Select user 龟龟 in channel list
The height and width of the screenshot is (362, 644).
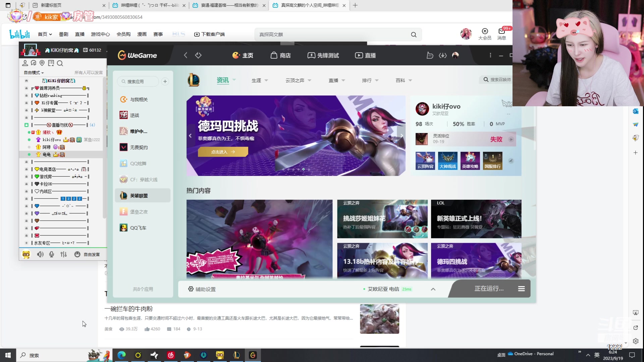(47, 155)
